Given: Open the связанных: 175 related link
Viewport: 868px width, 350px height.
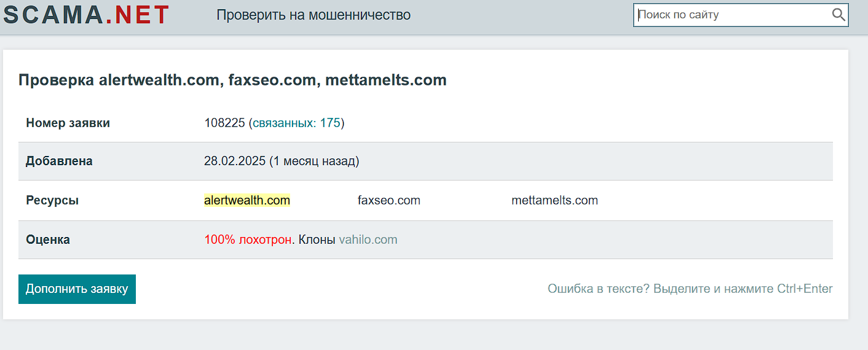Looking at the screenshot, I should click(296, 123).
